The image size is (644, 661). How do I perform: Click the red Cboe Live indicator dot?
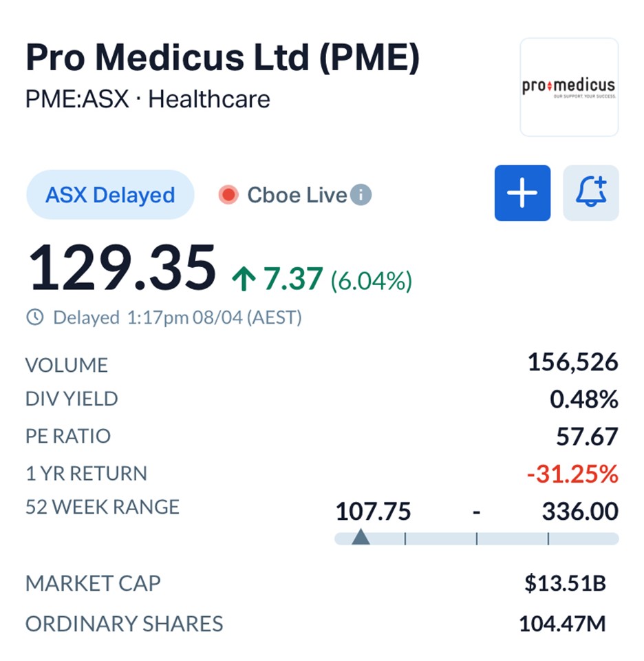(228, 196)
